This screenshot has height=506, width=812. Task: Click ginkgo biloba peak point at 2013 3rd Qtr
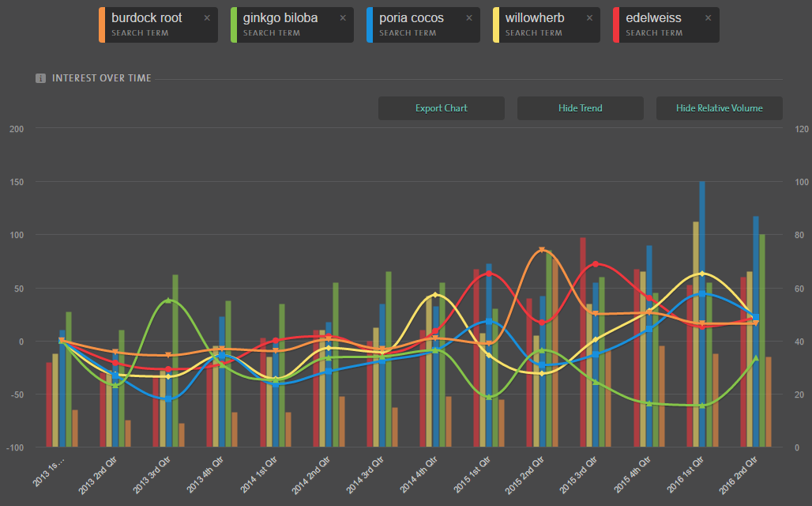point(168,301)
